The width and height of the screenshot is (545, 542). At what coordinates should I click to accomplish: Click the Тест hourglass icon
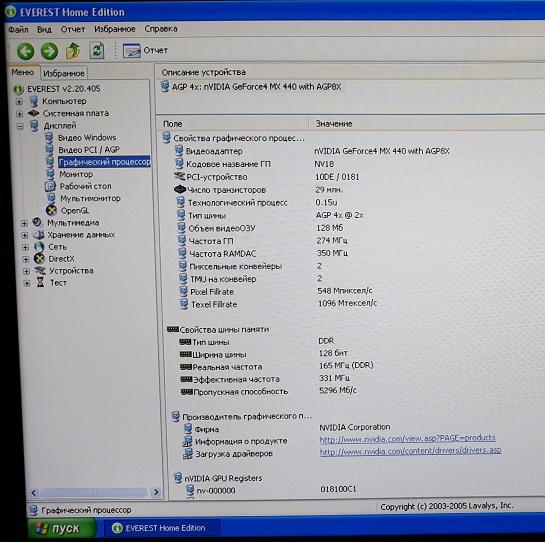pos(40,282)
